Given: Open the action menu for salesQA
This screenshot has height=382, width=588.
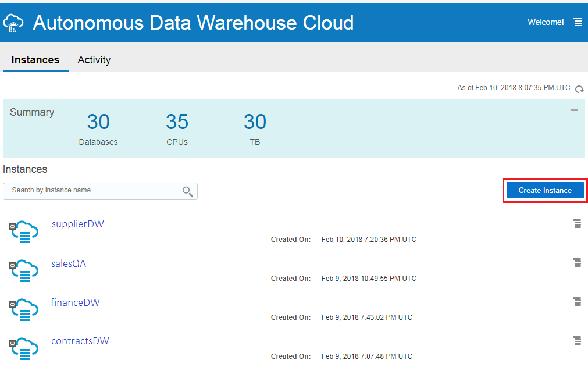Looking at the screenshot, I should click(x=577, y=263).
